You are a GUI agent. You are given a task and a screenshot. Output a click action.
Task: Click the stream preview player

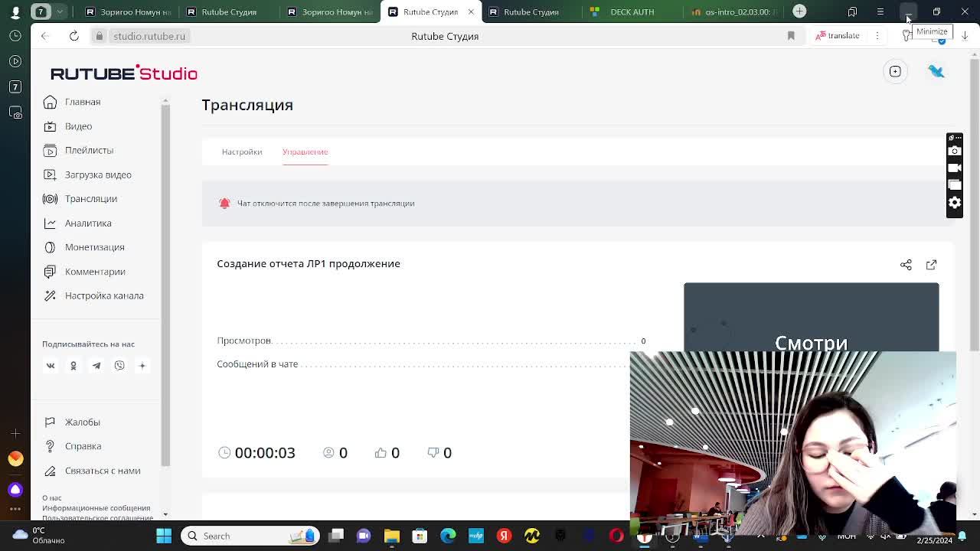click(x=811, y=318)
